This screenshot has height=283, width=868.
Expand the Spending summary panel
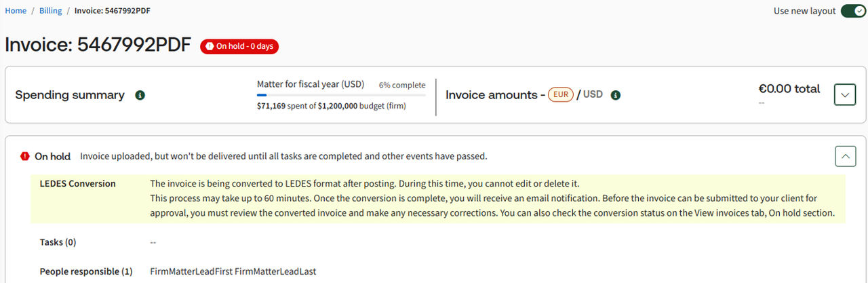pos(845,95)
